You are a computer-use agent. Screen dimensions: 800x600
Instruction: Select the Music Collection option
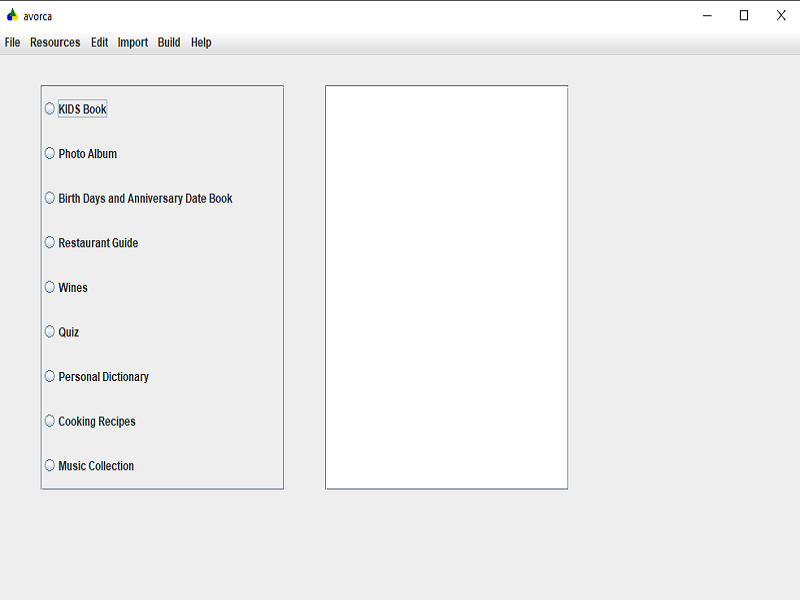click(49, 465)
